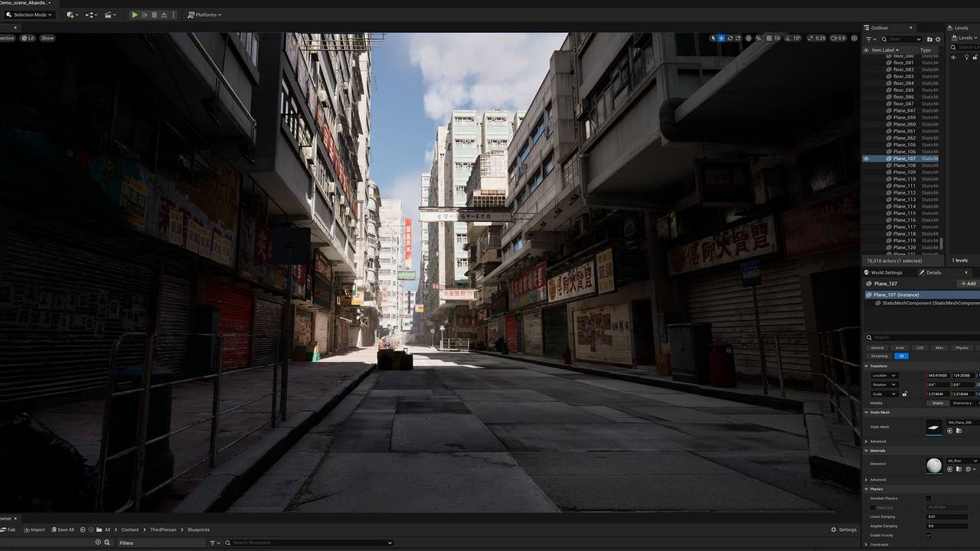
Task: Switch to the Levels tab
Action: 961,28
